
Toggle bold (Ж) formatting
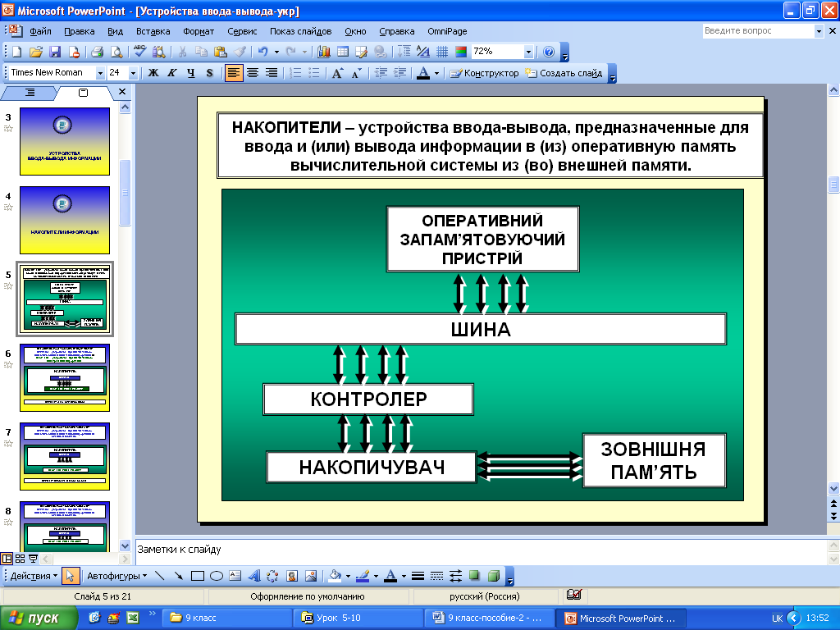pos(153,73)
